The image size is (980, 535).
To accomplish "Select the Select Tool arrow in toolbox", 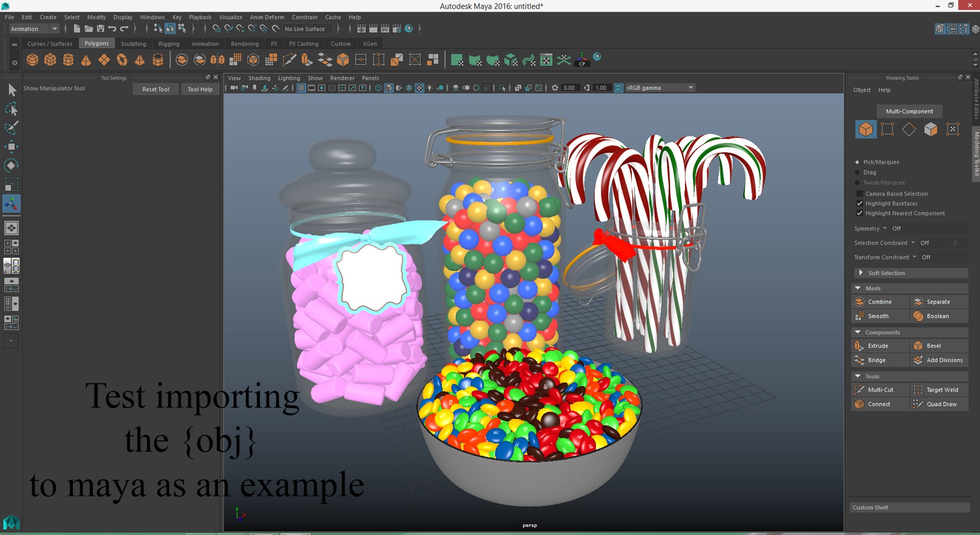I will 11,90.
